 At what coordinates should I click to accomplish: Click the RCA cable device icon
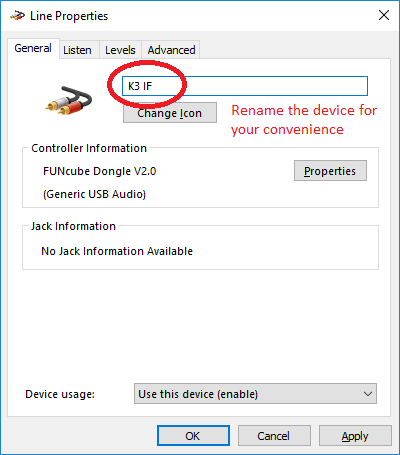click(x=69, y=101)
